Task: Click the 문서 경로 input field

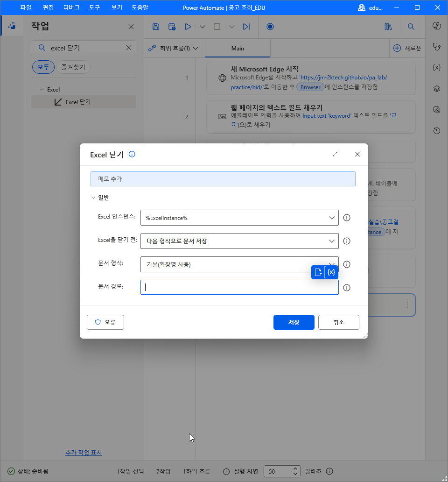Action: pyautogui.click(x=239, y=287)
